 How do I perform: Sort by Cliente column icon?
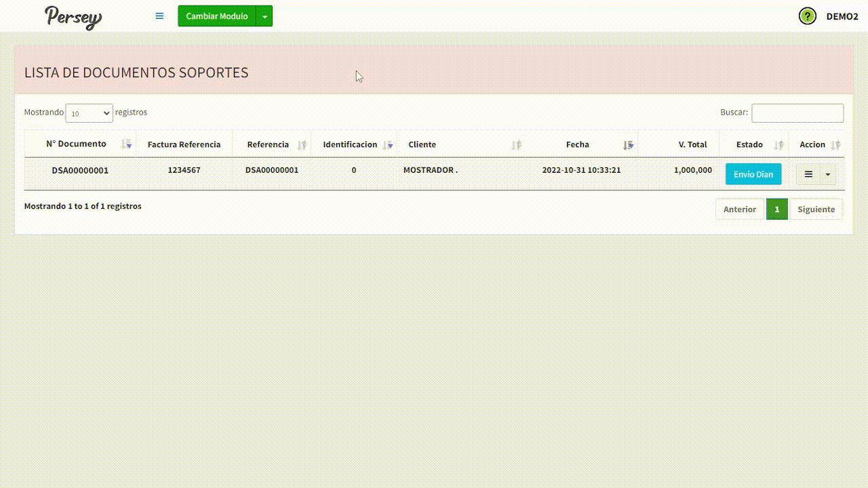coord(517,145)
